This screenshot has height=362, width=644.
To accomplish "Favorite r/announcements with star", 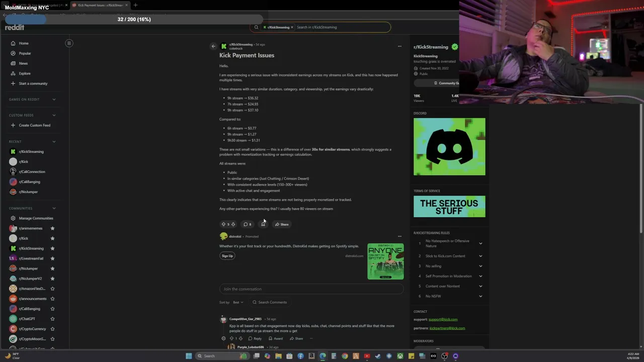I will click(52, 299).
